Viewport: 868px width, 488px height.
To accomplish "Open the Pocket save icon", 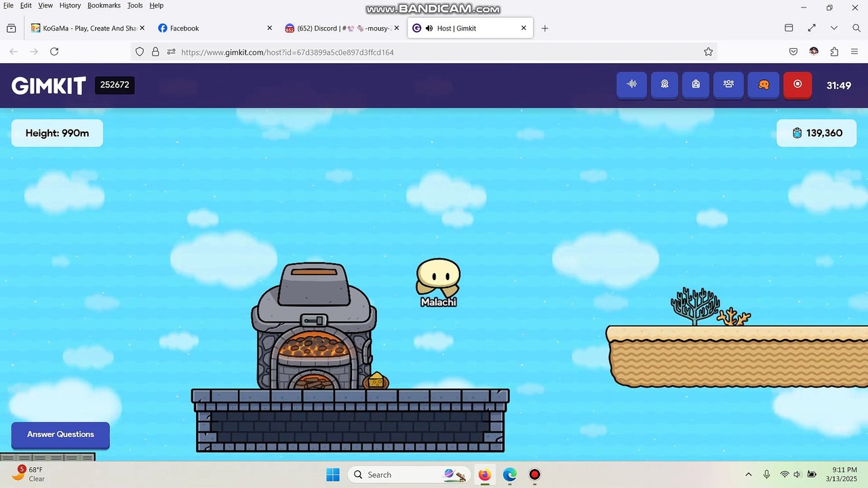I will (x=793, y=52).
